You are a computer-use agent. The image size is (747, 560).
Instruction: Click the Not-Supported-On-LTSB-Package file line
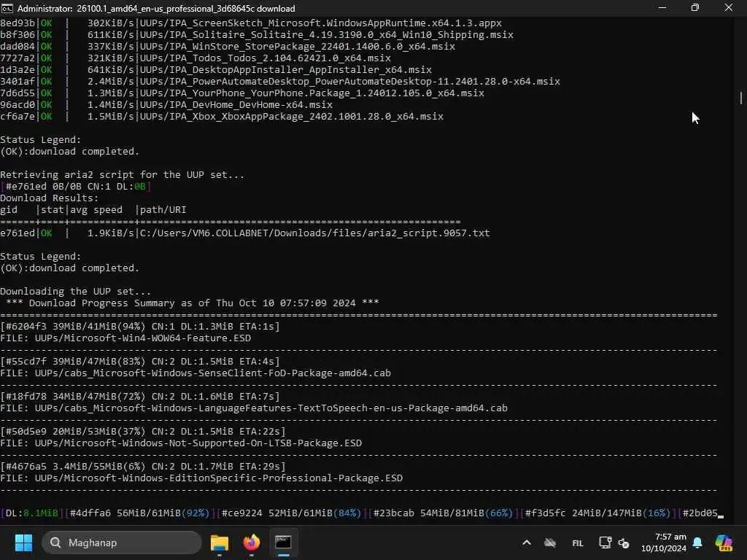click(181, 443)
